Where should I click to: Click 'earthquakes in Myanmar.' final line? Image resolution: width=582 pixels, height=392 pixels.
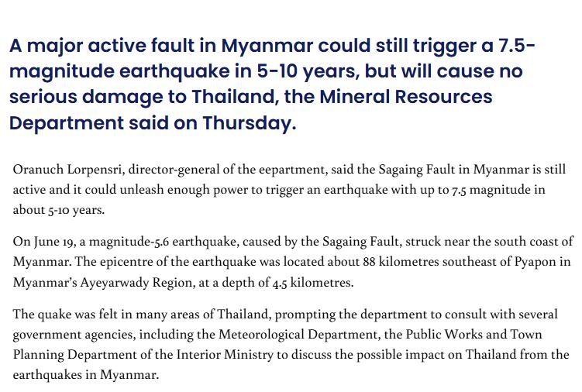(x=86, y=375)
